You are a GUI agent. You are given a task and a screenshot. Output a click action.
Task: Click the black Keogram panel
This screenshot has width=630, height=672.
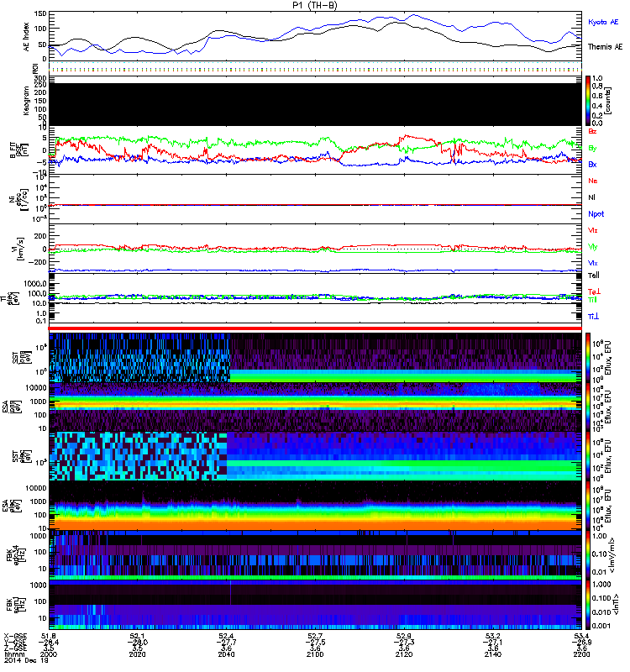(x=316, y=104)
